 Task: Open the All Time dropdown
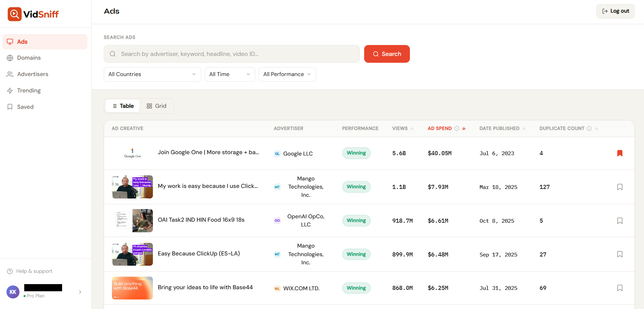pyautogui.click(x=230, y=74)
